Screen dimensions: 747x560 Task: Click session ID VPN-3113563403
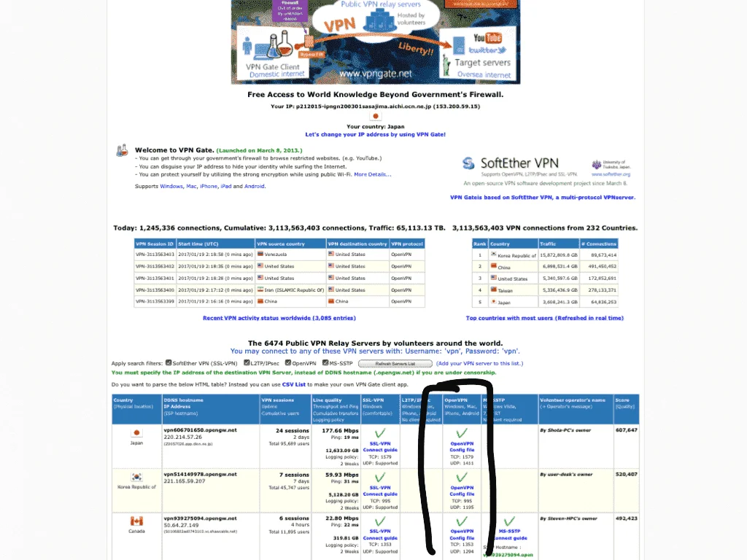155,254
